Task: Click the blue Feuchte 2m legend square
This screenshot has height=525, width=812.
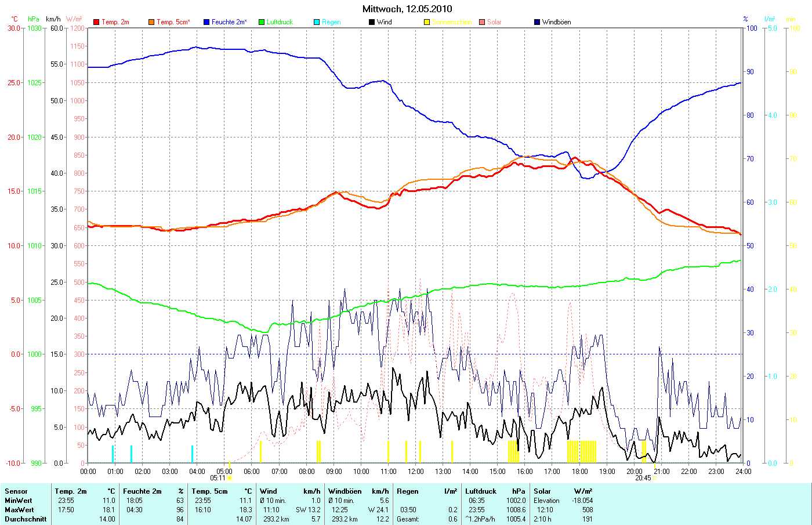Action: pyautogui.click(x=206, y=22)
